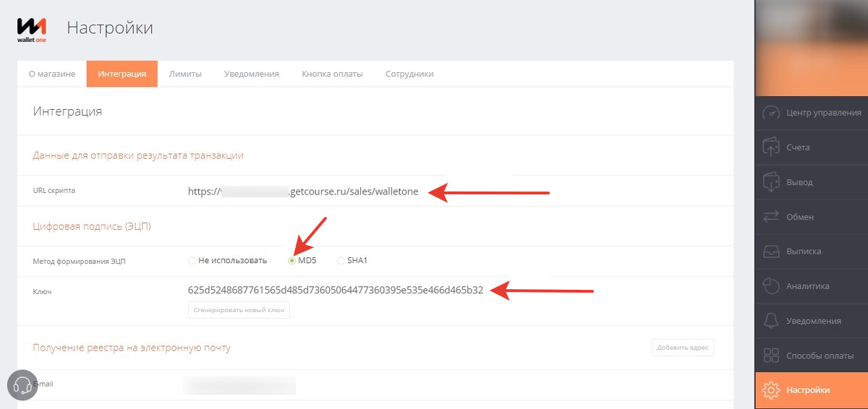Click Сгенерировать новый ключ button
The image size is (868, 409).
[239, 310]
